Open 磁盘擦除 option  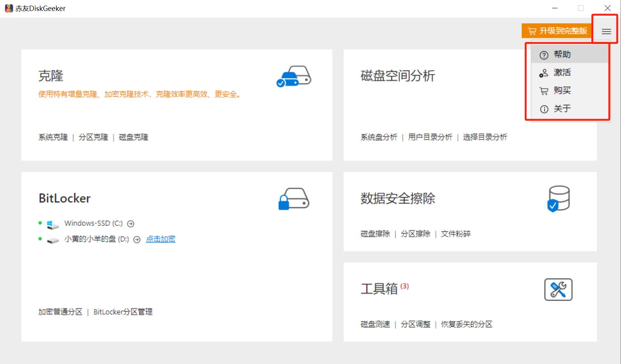(375, 234)
